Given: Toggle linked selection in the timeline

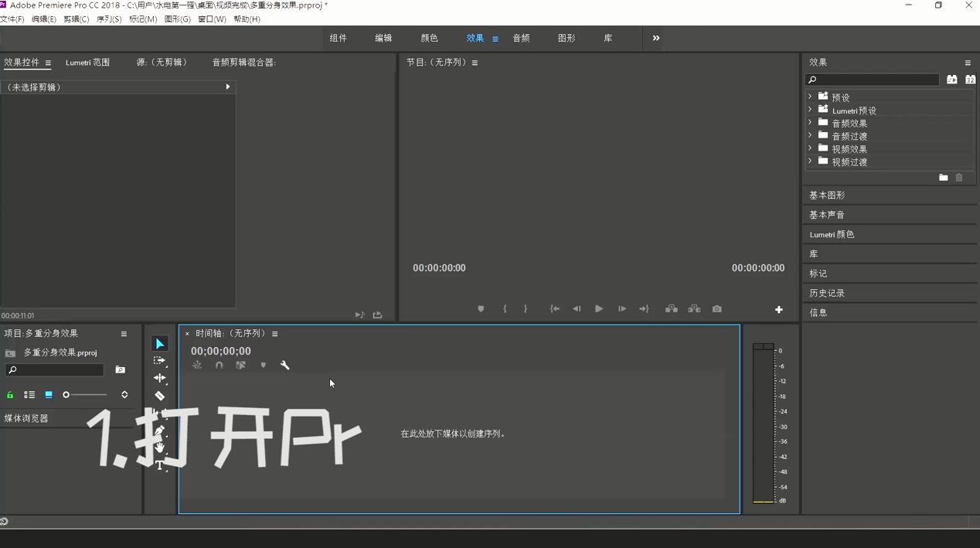Looking at the screenshot, I should (x=240, y=365).
